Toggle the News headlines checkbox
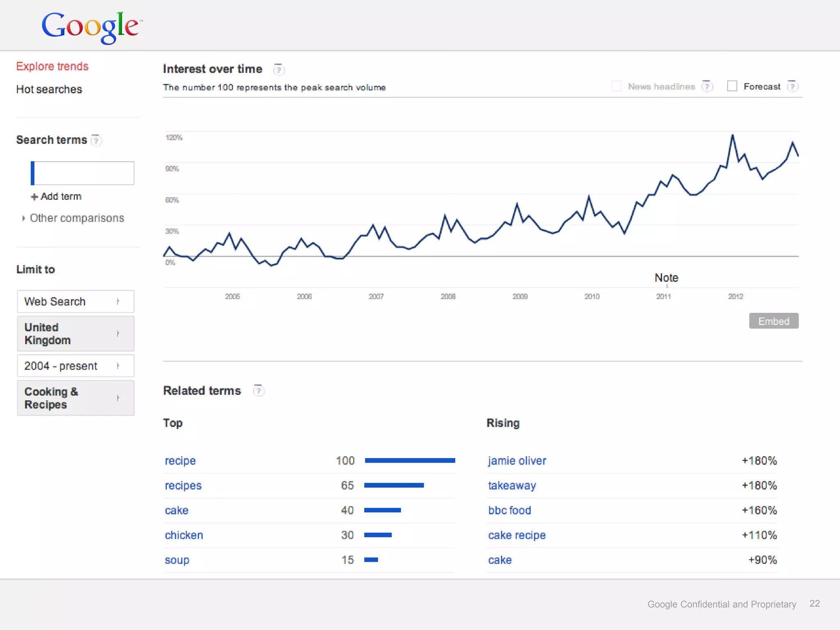 click(x=616, y=86)
